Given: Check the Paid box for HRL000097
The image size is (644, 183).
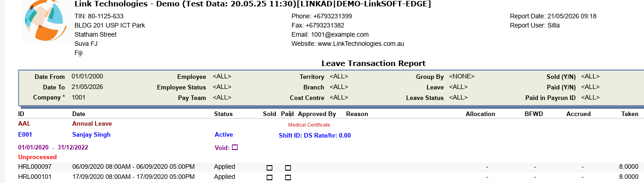Looking at the screenshot, I should pyautogui.click(x=288, y=168).
